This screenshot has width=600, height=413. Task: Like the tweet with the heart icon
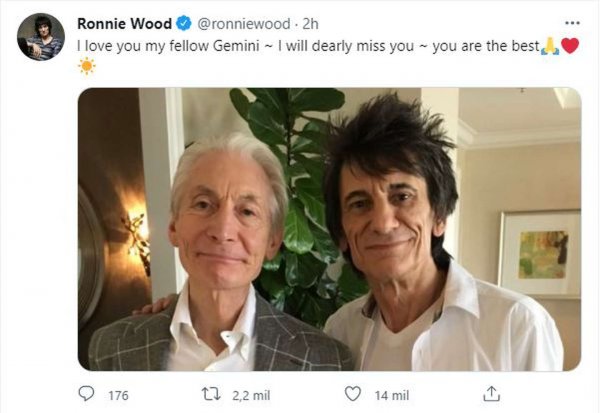click(353, 394)
